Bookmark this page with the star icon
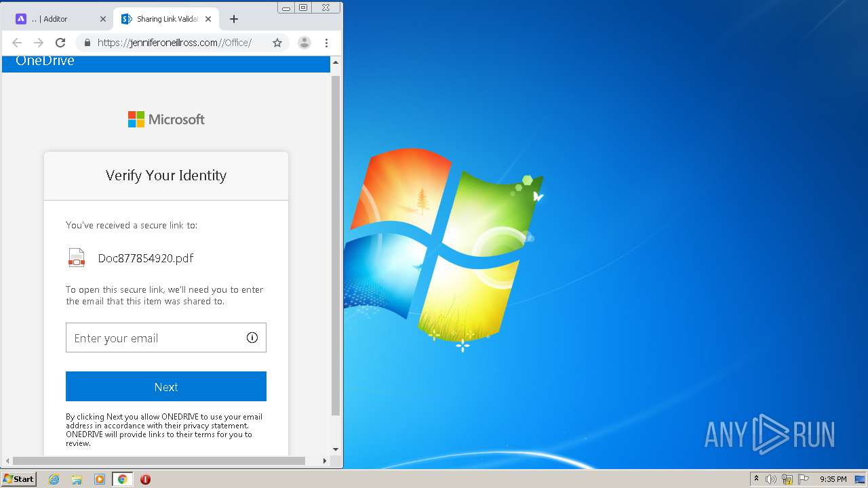Screen dimensions: 868x488 (x=277, y=43)
